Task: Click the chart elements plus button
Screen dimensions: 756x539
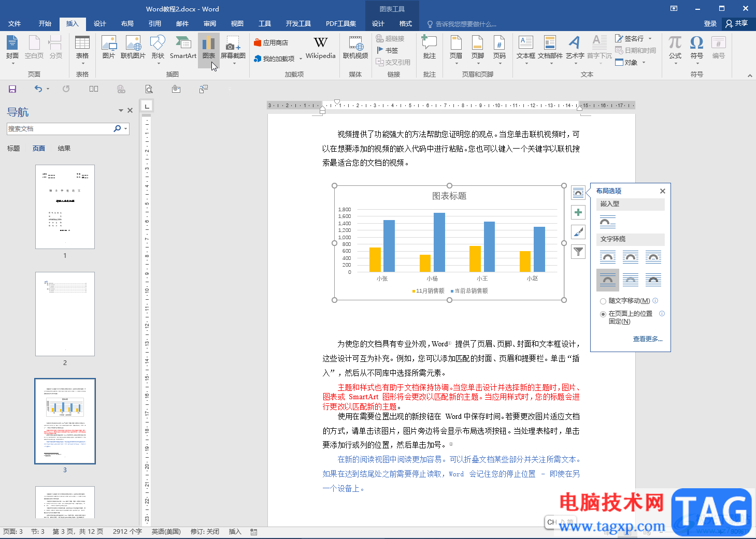Action: pyautogui.click(x=578, y=212)
